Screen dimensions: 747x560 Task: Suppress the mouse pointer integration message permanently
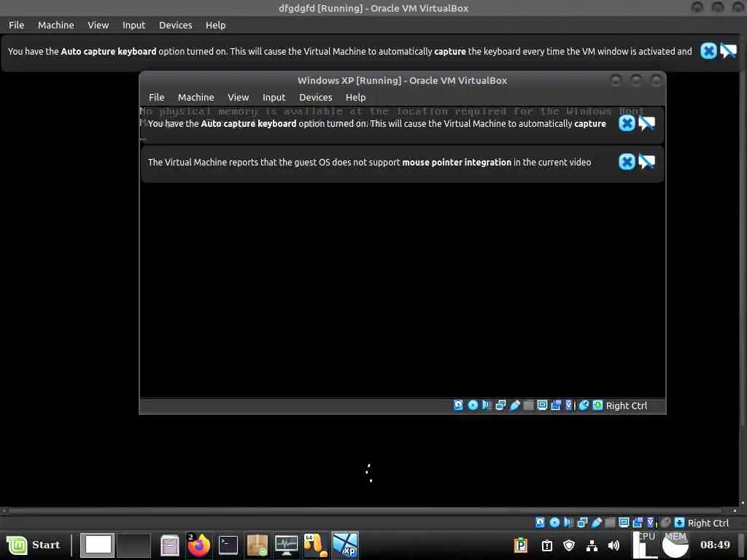(646, 162)
